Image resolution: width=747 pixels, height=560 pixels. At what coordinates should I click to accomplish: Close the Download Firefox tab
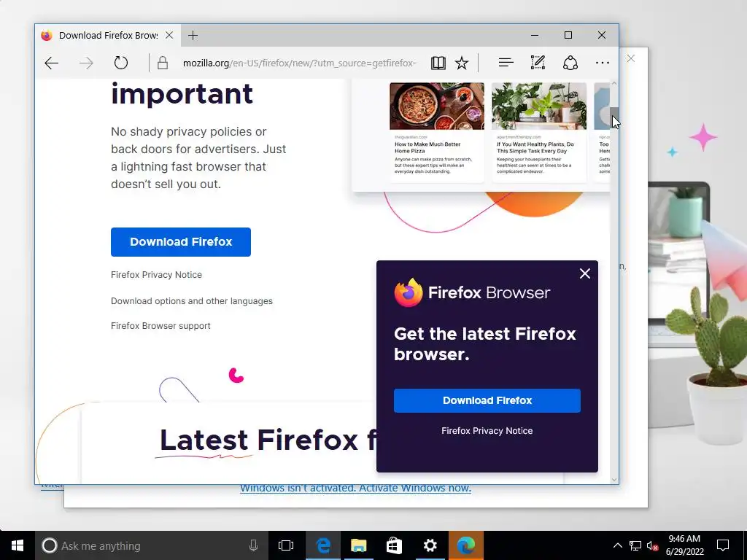coord(169,35)
